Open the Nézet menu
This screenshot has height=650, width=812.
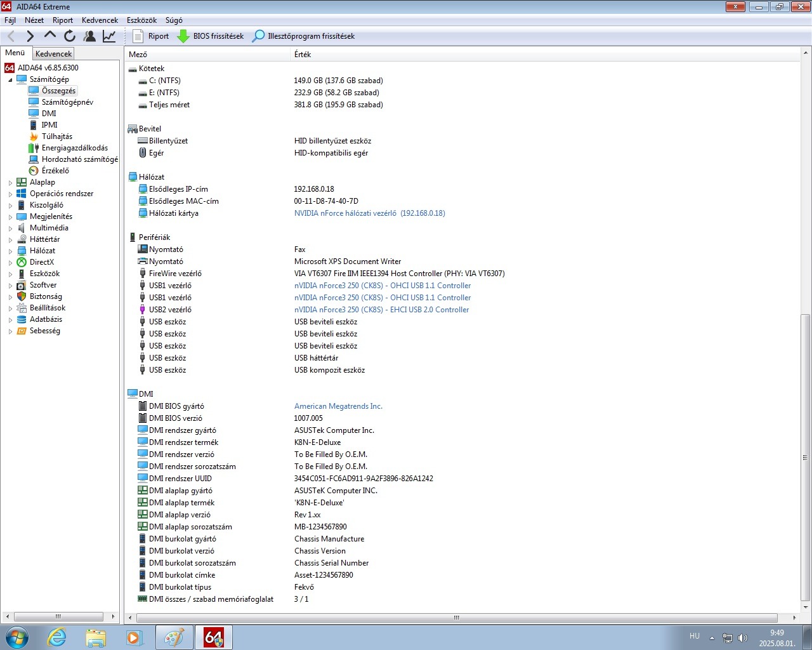pos(34,20)
